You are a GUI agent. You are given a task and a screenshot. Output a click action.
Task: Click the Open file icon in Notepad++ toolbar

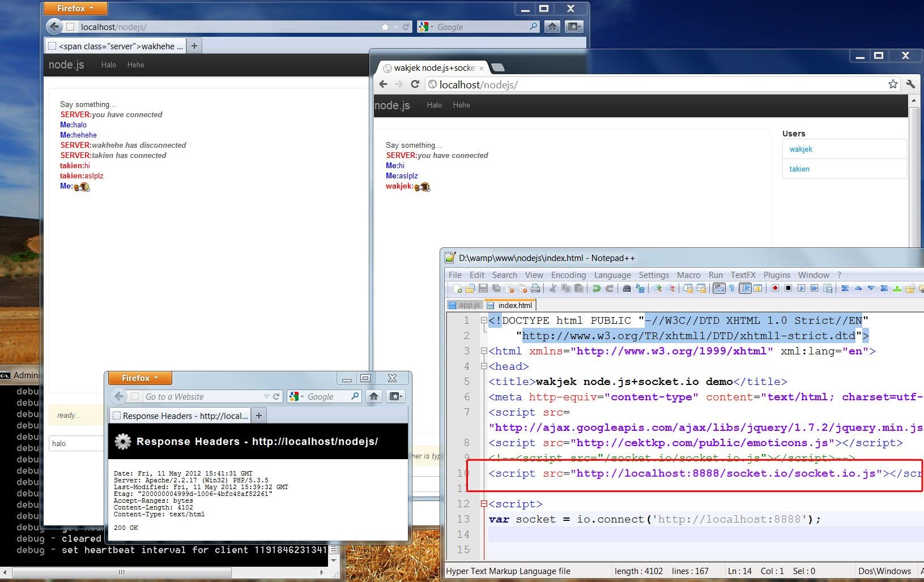tap(470, 288)
